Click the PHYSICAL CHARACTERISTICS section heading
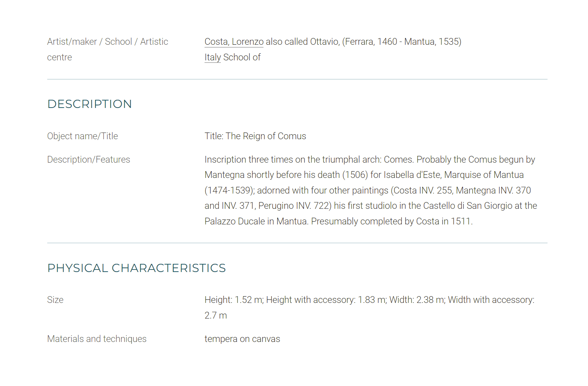 click(137, 268)
